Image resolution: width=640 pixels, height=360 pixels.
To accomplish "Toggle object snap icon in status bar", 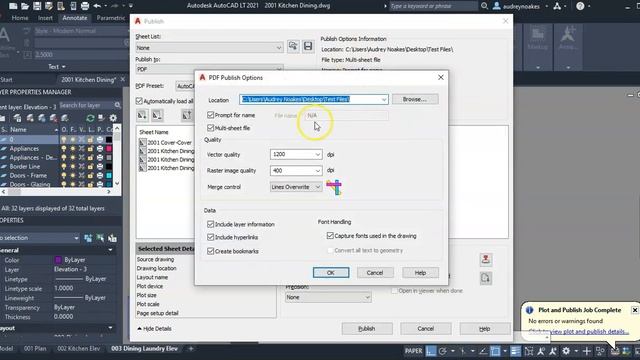I will (495, 351).
